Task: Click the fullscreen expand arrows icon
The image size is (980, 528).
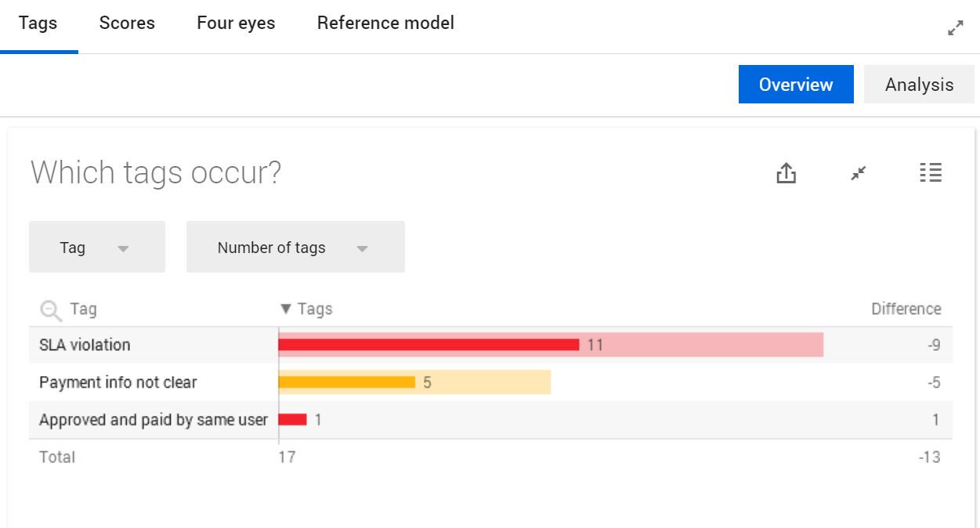Action: click(955, 28)
